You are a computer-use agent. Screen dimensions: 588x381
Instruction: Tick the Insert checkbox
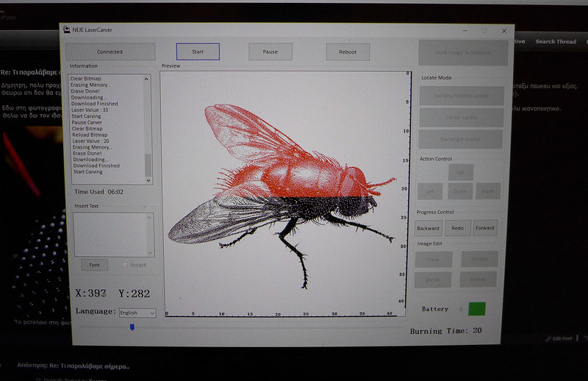126,265
